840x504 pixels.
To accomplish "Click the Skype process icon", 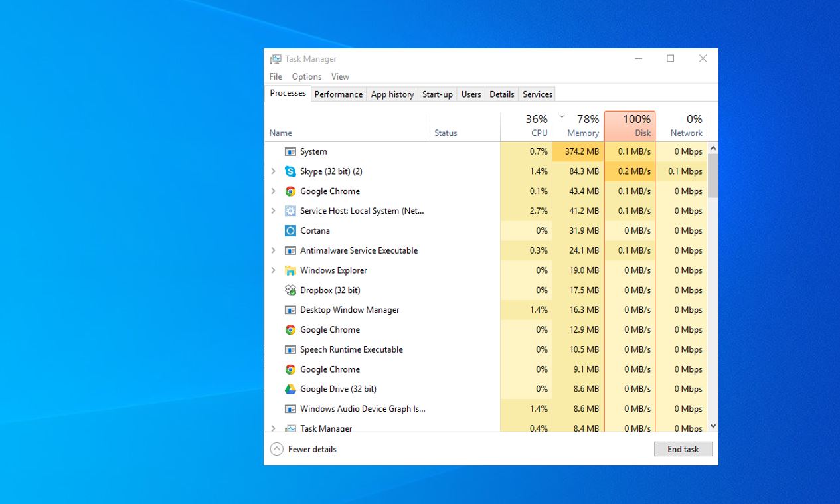I will pos(290,171).
